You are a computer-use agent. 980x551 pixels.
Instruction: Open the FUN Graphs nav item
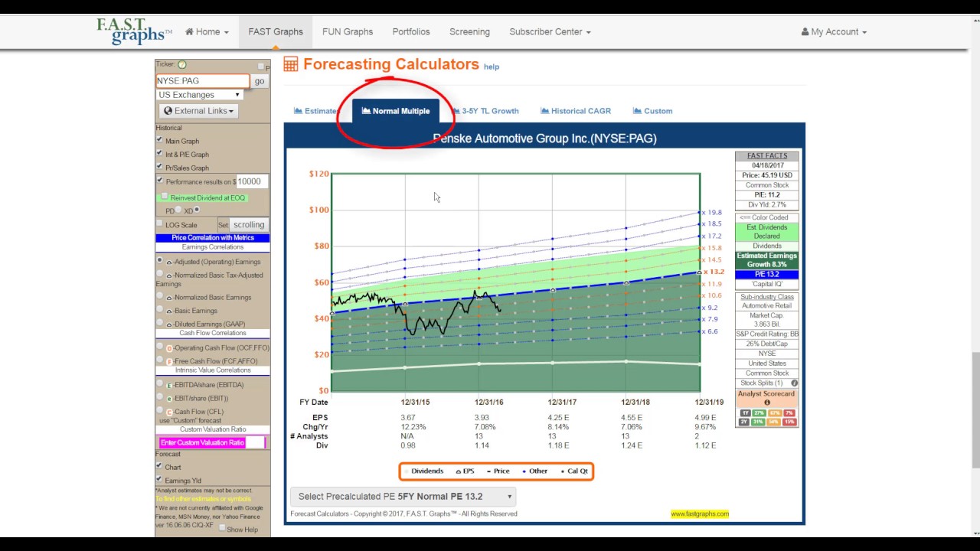tap(348, 32)
